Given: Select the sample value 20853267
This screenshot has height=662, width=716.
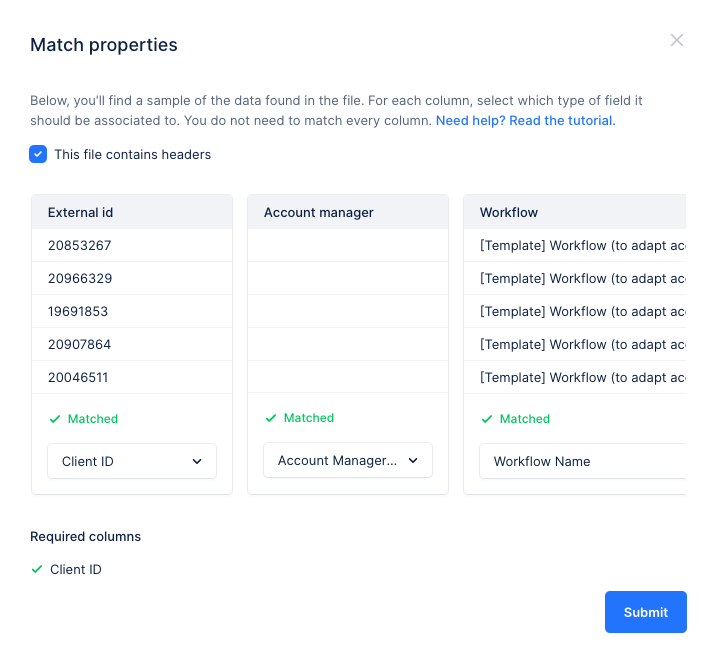Looking at the screenshot, I should (79, 245).
